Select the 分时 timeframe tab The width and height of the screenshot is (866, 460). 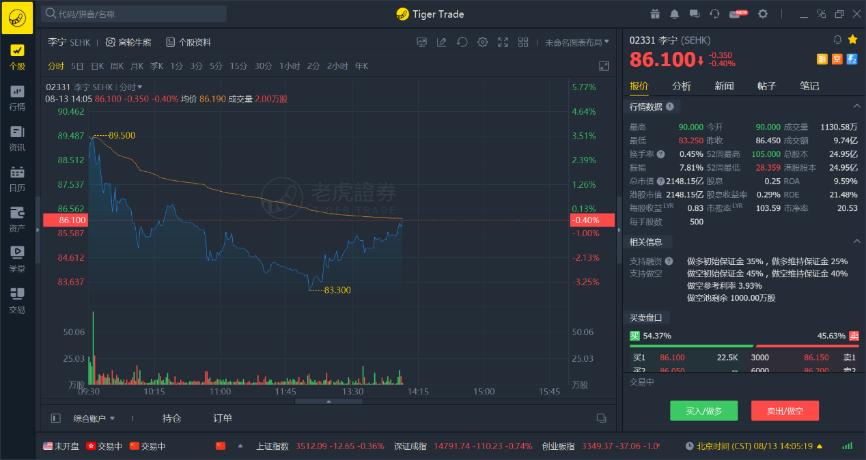(55, 66)
